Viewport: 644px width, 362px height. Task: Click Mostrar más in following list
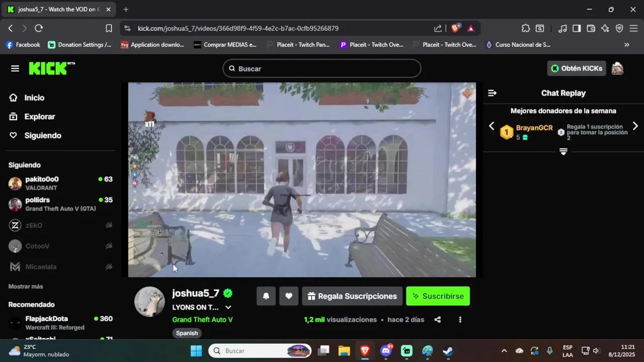(x=26, y=287)
